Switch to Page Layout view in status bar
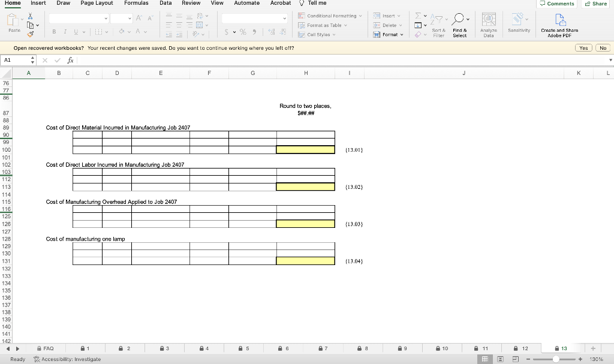This screenshot has width=614, height=364. coord(500,359)
